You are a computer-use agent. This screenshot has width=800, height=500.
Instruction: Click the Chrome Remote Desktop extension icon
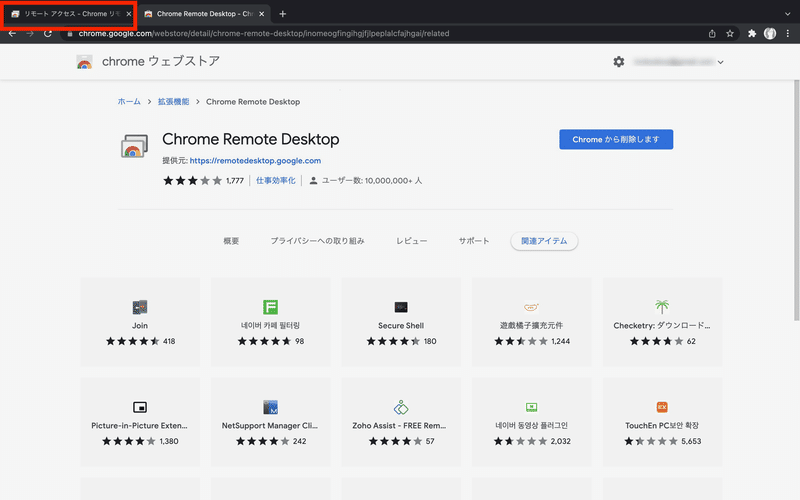[x=134, y=146]
